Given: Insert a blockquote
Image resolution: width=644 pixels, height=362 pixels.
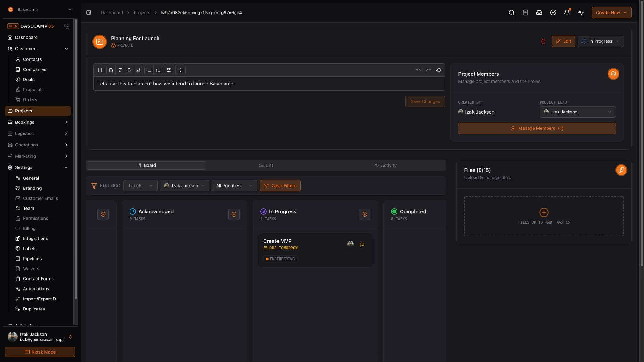Looking at the screenshot, I should click(169, 70).
